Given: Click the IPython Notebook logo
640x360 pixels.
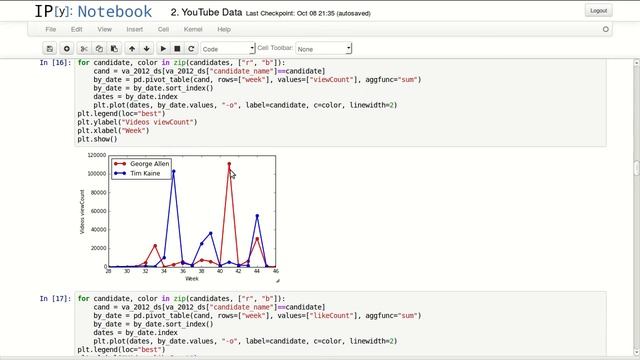Looking at the screenshot, I should (93, 11).
